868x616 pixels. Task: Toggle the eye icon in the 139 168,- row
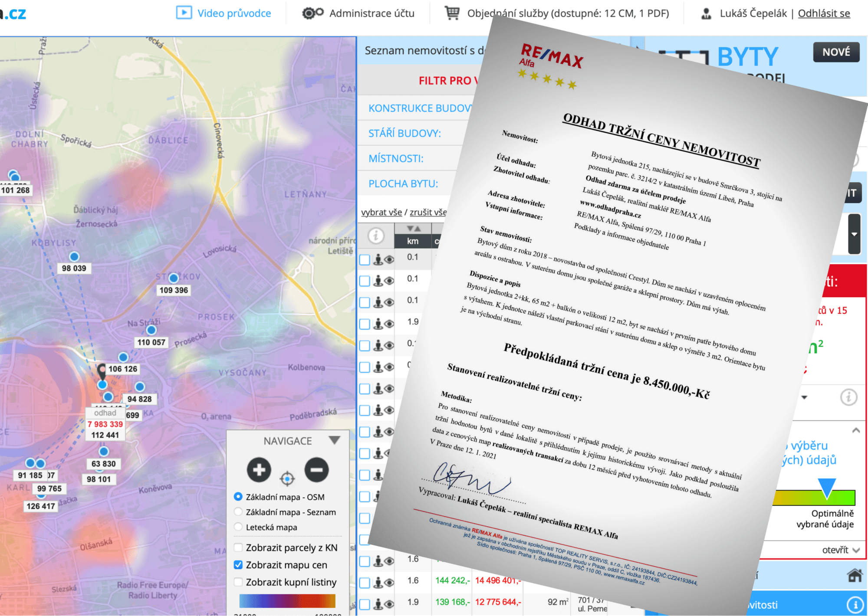coord(389,604)
